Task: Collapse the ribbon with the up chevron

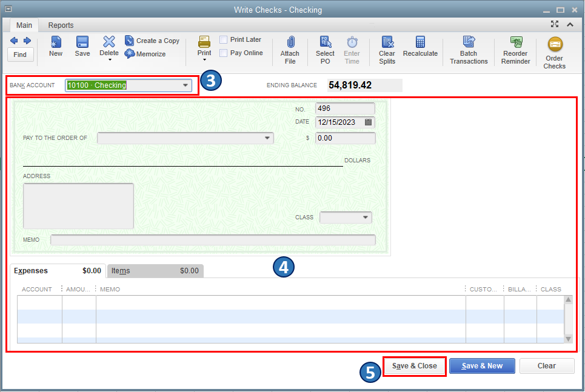Action: click(570, 25)
